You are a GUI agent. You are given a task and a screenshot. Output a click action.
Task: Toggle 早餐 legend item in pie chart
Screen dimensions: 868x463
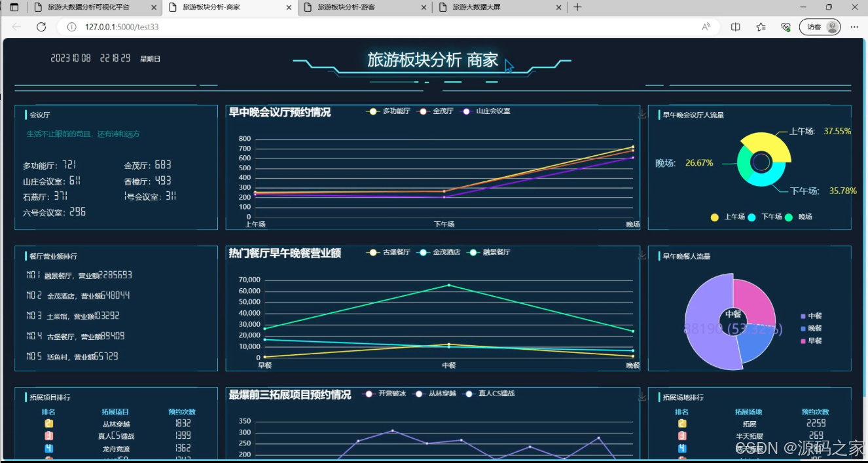click(x=811, y=341)
